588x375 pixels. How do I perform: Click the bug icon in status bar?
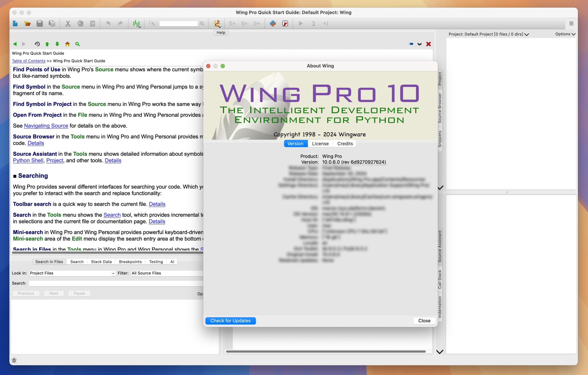pyautogui.click(x=14, y=360)
